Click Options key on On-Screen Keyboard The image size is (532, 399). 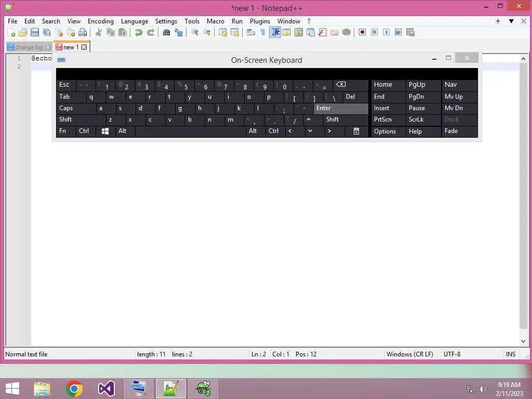[x=388, y=131]
